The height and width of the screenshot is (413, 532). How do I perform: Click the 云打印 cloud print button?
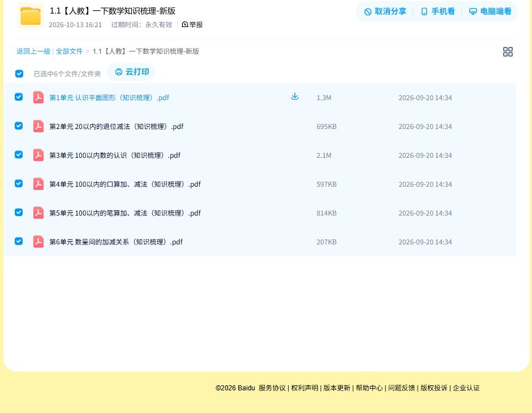(x=132, y=72)
